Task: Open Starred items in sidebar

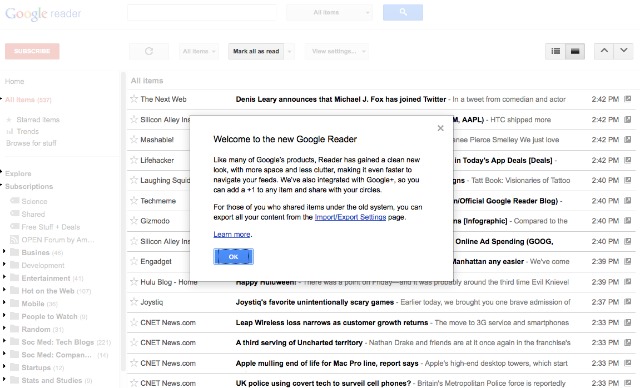Action: point(38,120)
